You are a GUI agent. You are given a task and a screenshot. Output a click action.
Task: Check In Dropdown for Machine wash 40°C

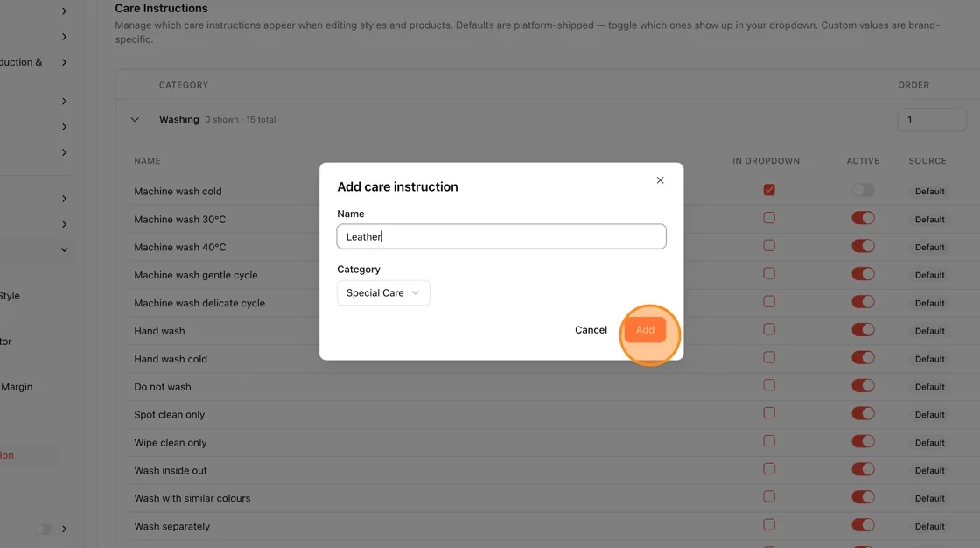click(769, 245)
